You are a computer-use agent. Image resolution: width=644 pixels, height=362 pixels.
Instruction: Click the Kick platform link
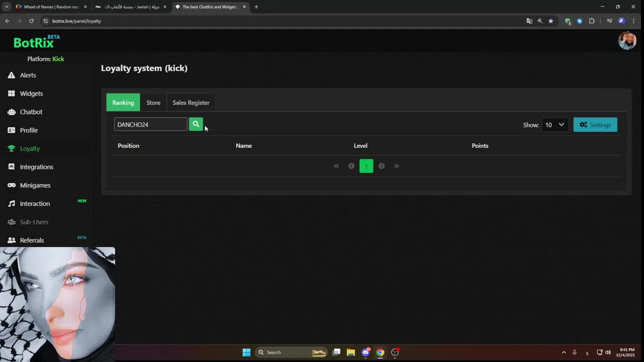(x=58, y=59)
